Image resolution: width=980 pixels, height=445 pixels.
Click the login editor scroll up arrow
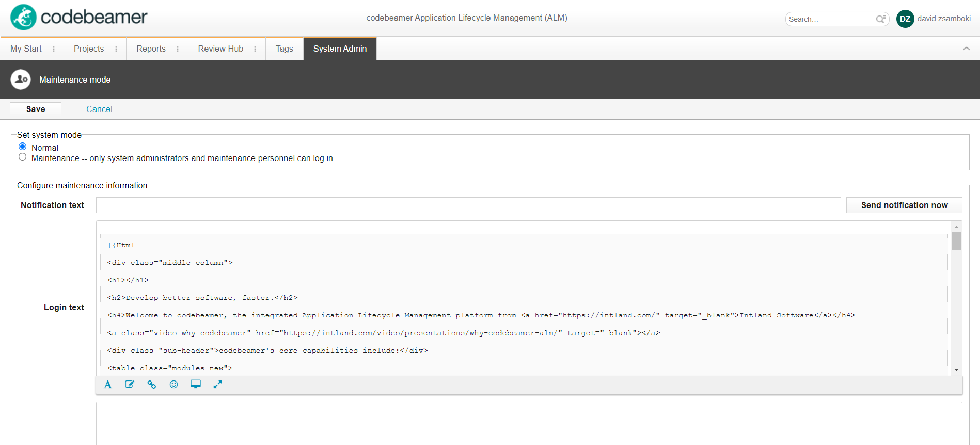point(956,227)
